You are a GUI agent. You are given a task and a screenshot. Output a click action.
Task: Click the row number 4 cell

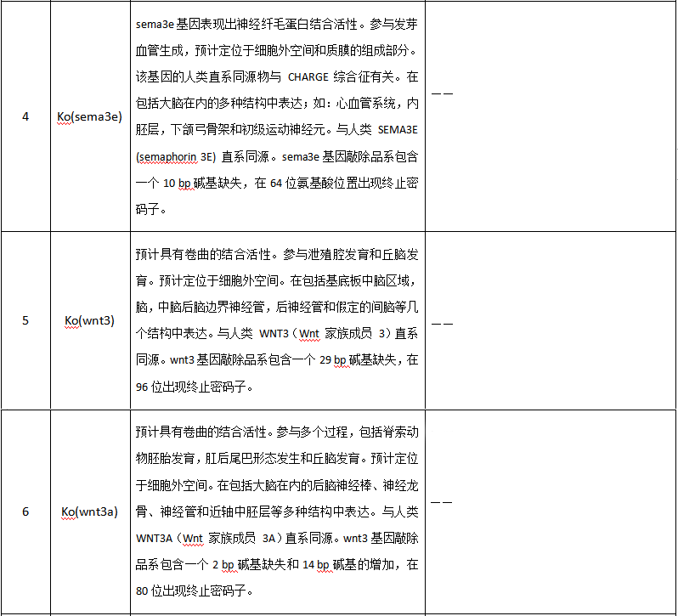click(x=25, y=116)
